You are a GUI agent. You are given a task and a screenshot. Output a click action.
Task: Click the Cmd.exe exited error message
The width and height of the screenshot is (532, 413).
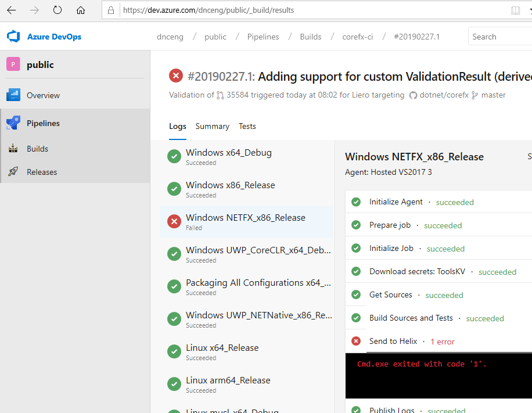422,364
